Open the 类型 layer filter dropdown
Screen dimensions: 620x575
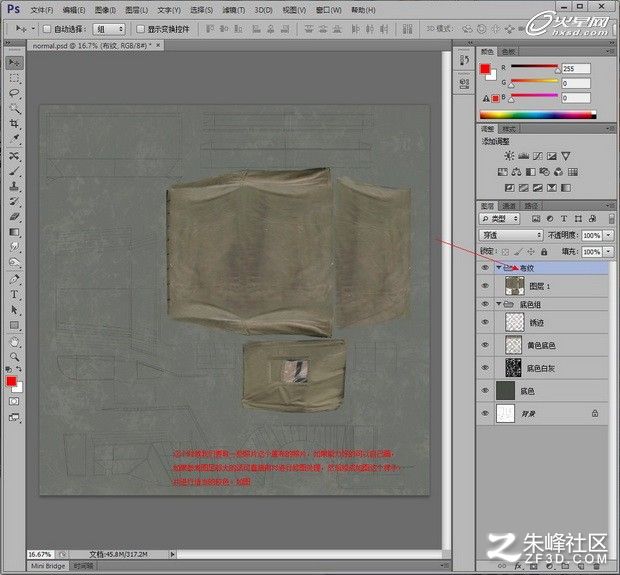point(499,218)
